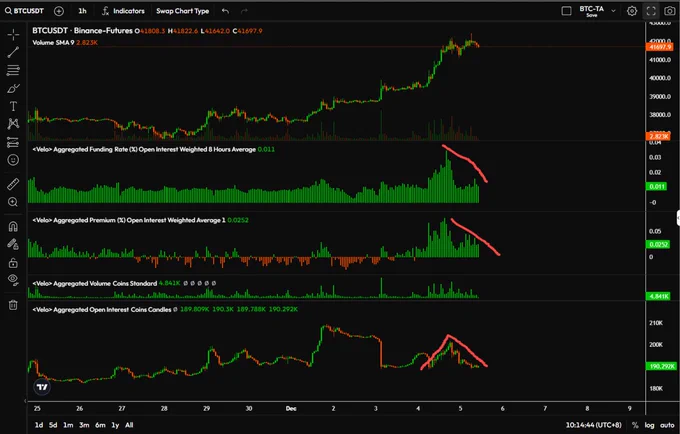Image resolution: width=680 pixels, height=434 pixels.
Task: Set range to 6m
Action: 100,425
